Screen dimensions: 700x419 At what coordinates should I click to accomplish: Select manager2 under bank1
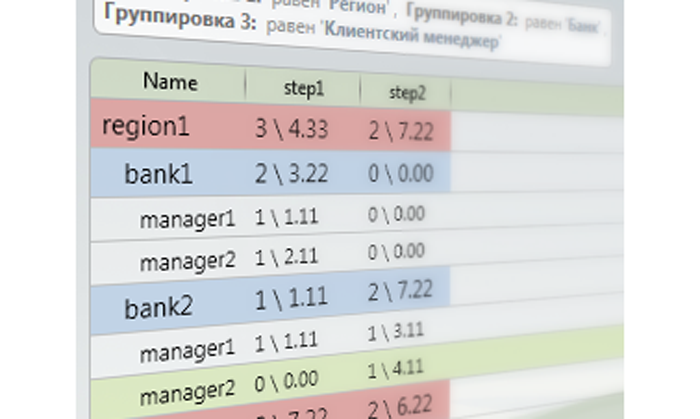[187, 262]
